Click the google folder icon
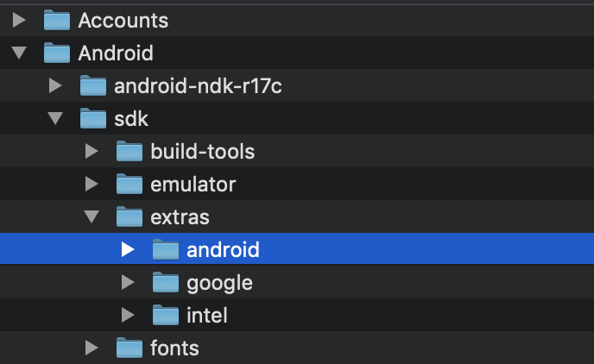Screen dimensions: 594x364 point(165,282)
